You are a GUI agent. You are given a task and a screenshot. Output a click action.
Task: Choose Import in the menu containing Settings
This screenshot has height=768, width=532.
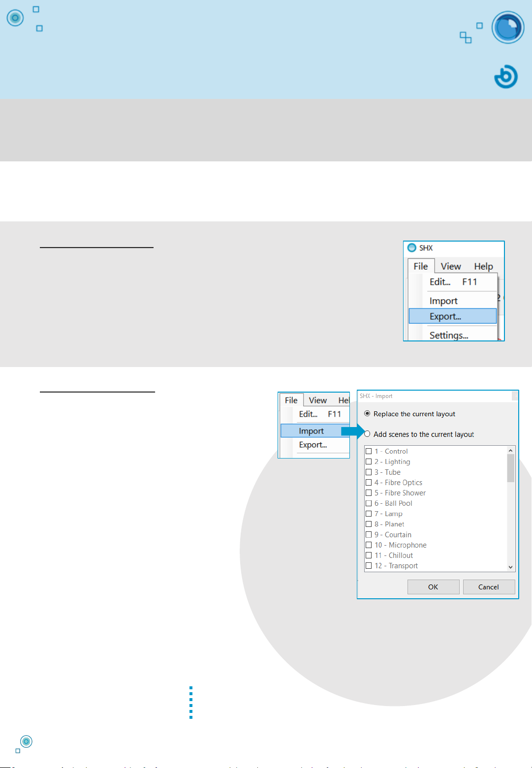(x=453, y=301)
